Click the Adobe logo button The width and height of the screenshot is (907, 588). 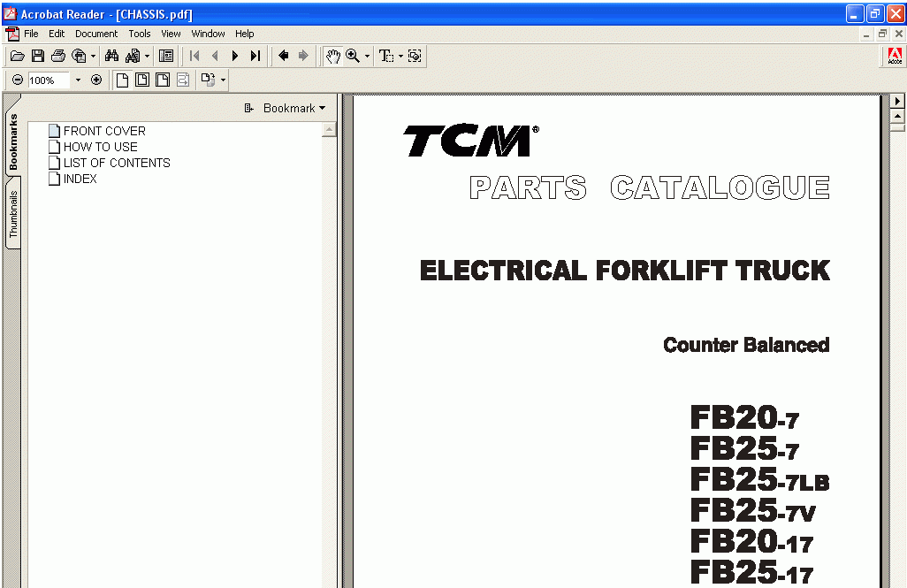(x=895, y=56)
